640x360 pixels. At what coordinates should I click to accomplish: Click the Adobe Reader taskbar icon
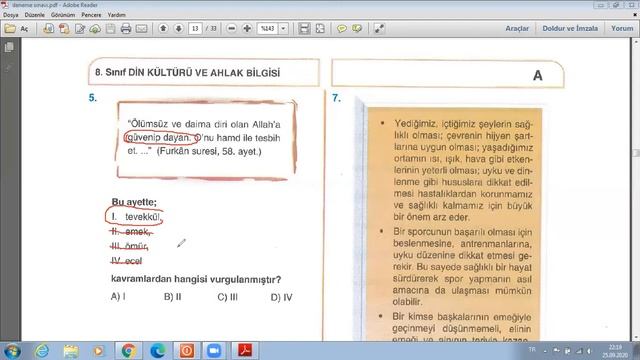point(245,351)
